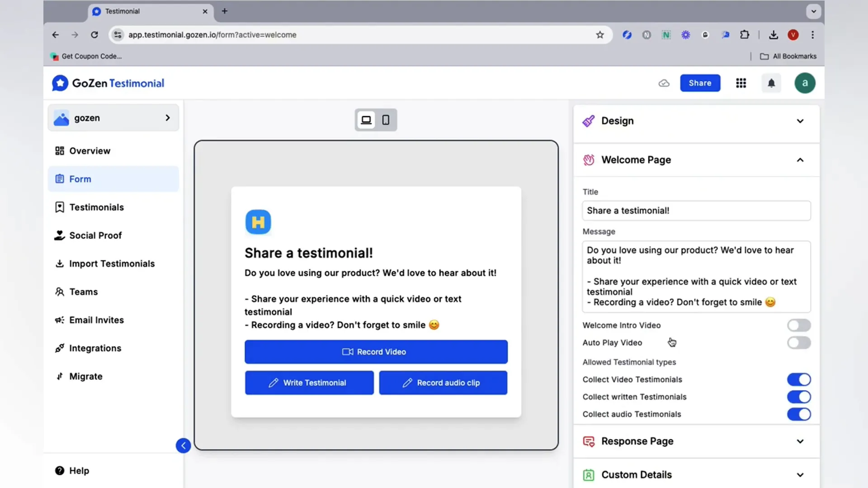868x488 pixels.
Task: Open the gozen workspace selector
Action: click(113, 118)
